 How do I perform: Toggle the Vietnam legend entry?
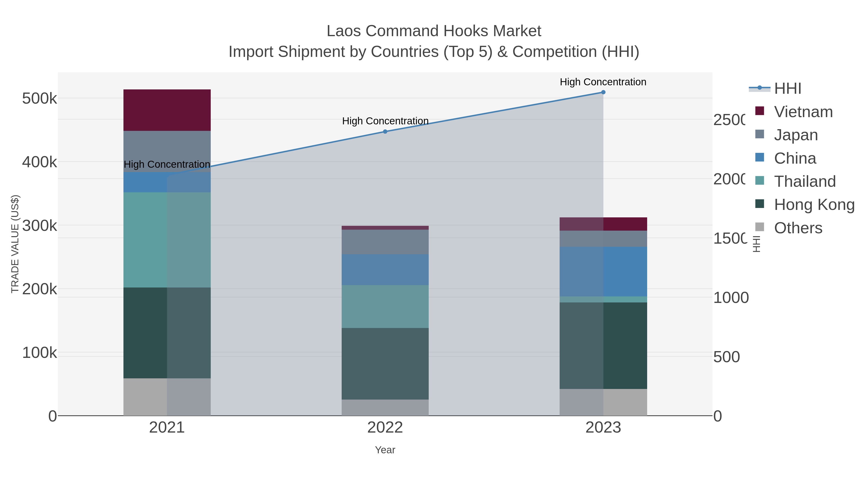tap(794, 112)
